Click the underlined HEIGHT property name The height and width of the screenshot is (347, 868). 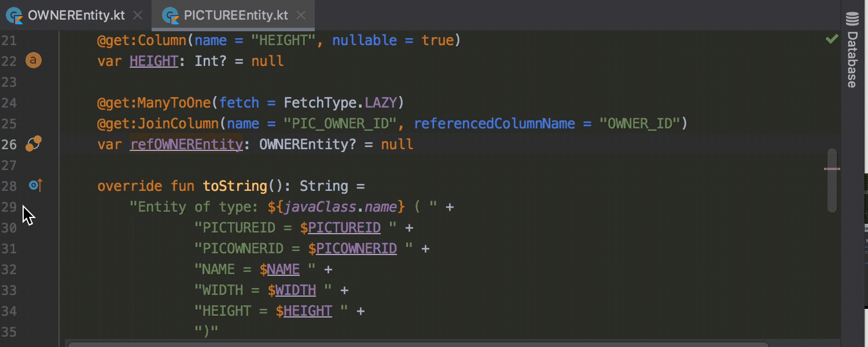(153, 60)
